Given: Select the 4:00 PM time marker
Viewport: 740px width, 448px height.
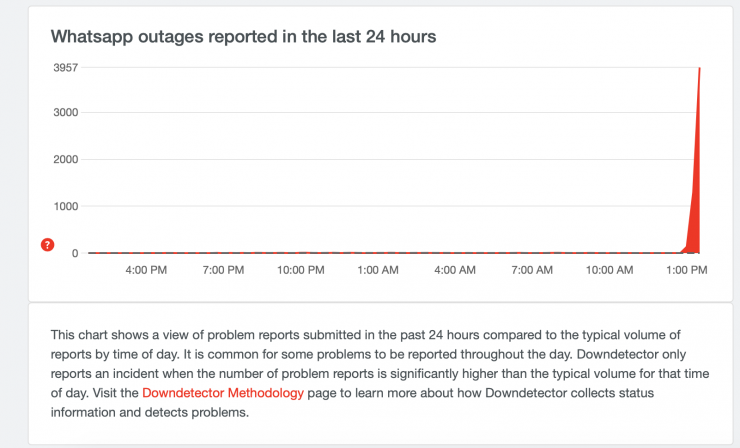Looking at the screenshot, I should tap(147, 270).
